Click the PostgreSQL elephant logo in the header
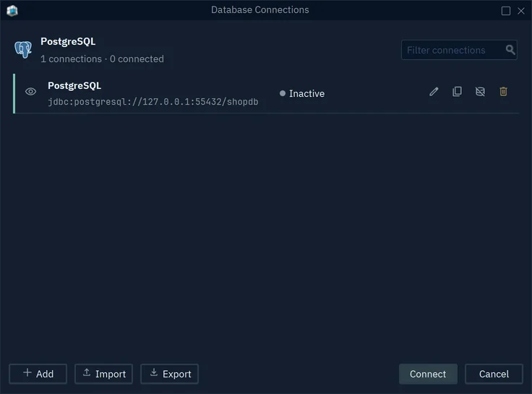 [x=23, y=50]
